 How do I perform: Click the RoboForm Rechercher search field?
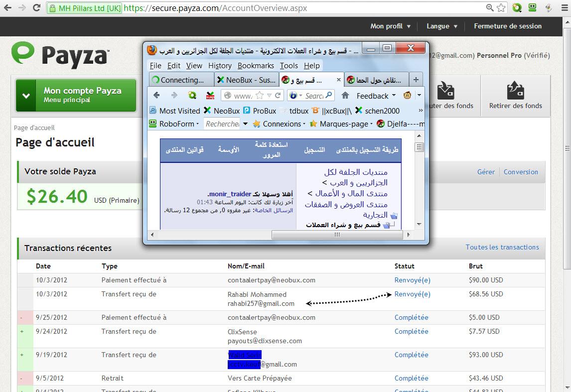pyautogui.click(x=222, y=124)
